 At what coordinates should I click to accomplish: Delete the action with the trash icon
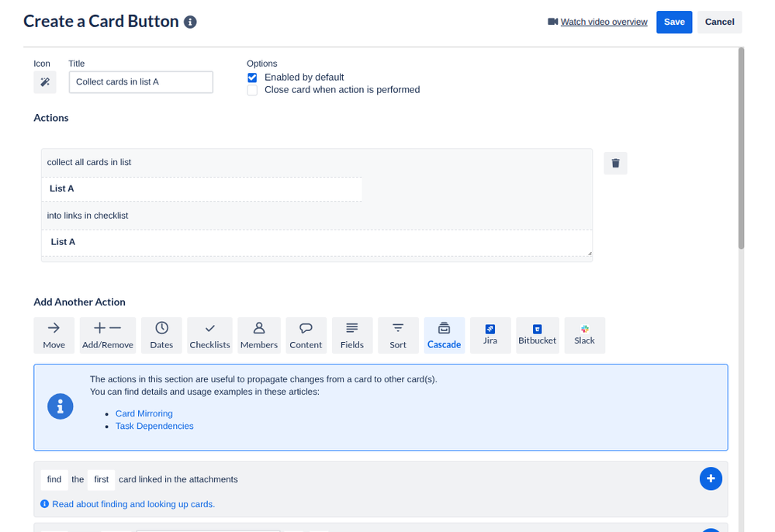coord(614,163)
